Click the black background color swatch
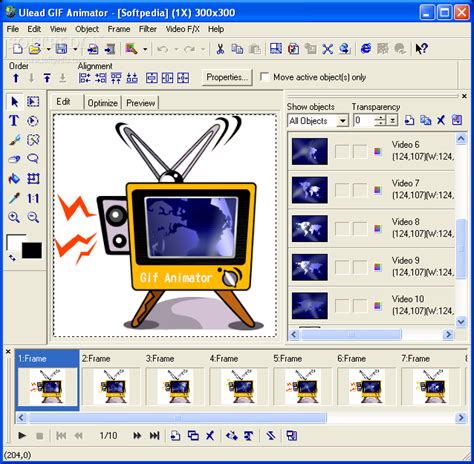This screenshot has height=464, width=474. pos(32,250)
